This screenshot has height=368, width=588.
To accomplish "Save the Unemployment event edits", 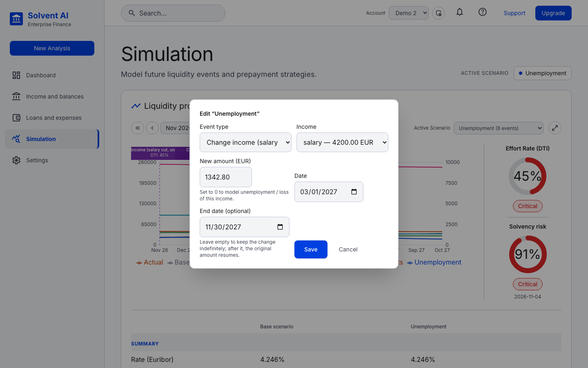I will [x=311, y=249].
